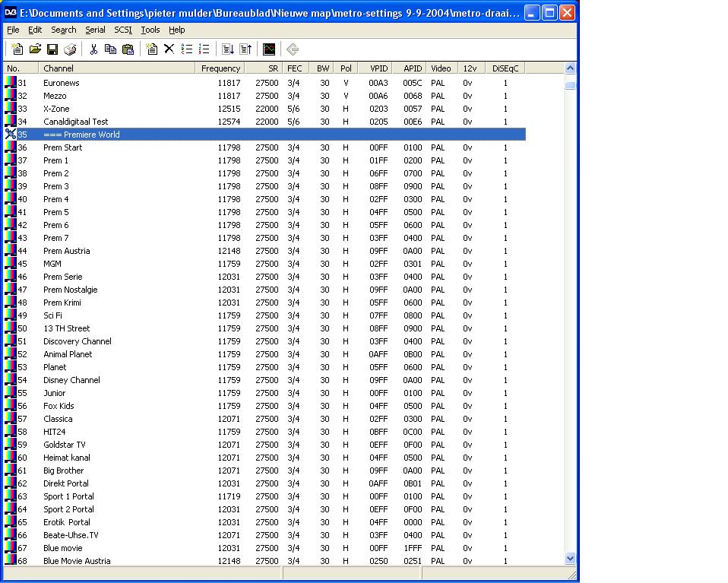Open the Help menu
This screenshot has width=728, height=583.
[x=176, y=30]
